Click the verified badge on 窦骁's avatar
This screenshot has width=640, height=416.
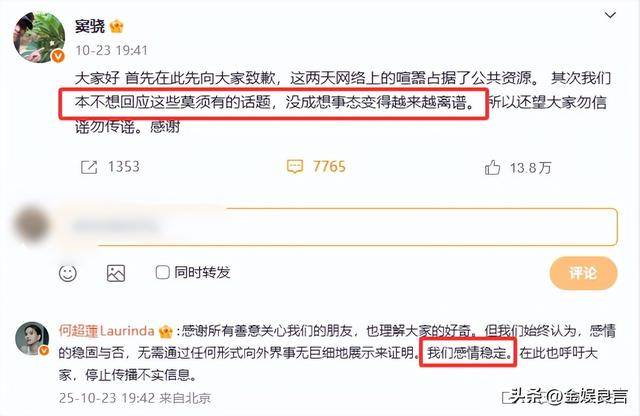click(x=58, y=56)
